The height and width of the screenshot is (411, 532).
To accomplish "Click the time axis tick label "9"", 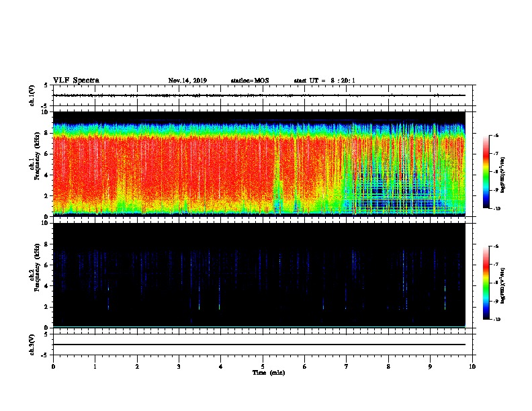I will (x=430, y=367).
